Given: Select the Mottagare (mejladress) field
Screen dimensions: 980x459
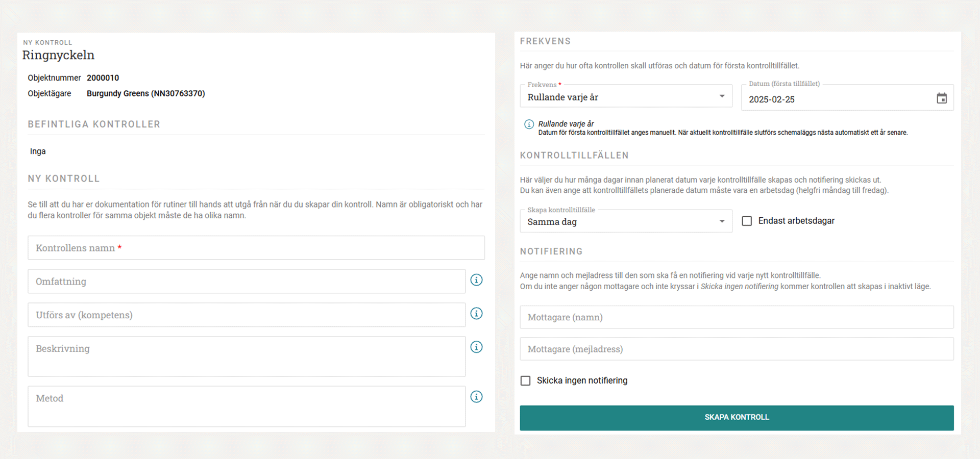Looking at the screenshot, I should tap(736, 349).
